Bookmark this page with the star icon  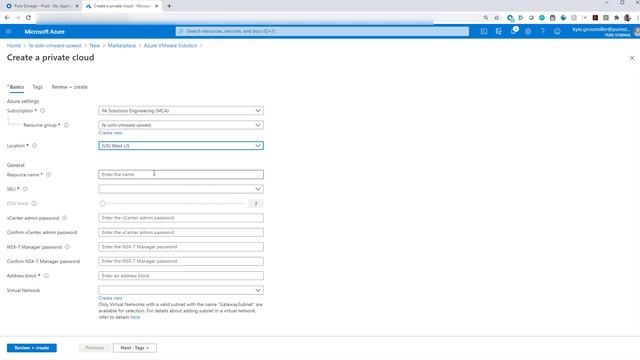coord(497,18)
